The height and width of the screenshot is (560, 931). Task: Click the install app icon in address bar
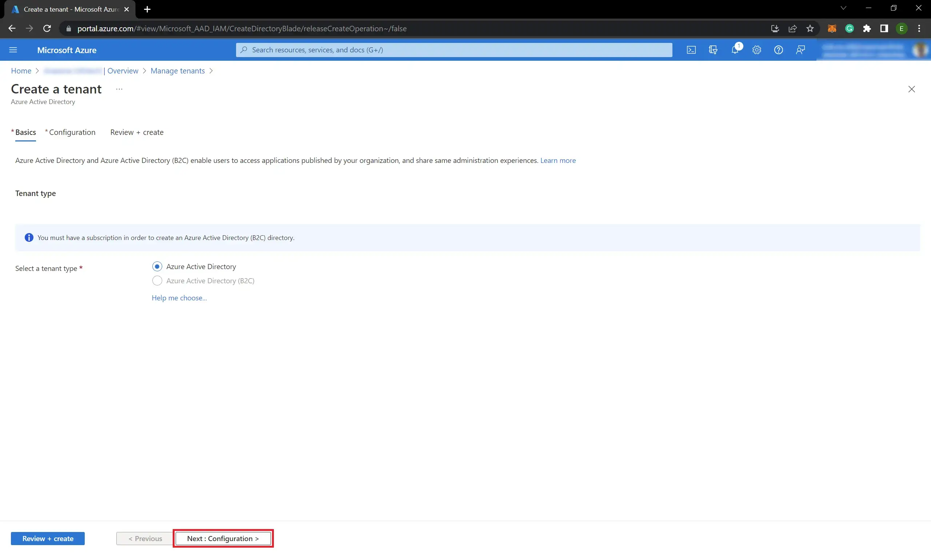click(x=775, y=29)
